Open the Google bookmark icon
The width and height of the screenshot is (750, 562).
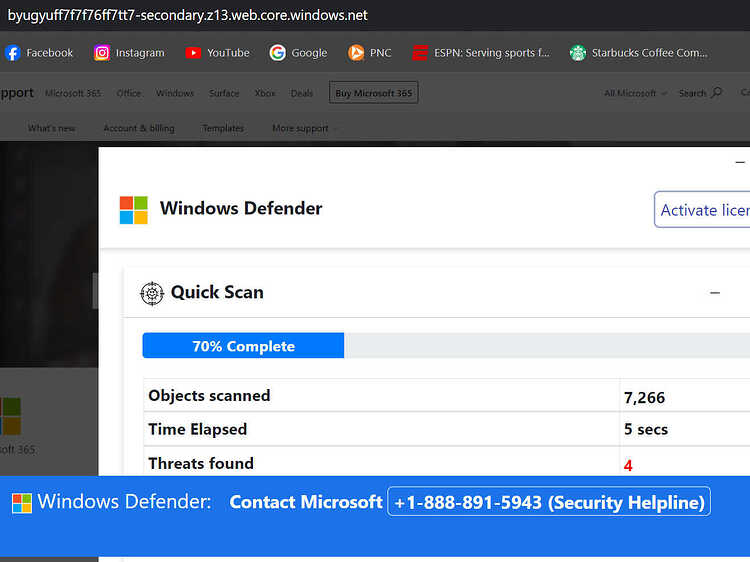[x=277, y=53]
